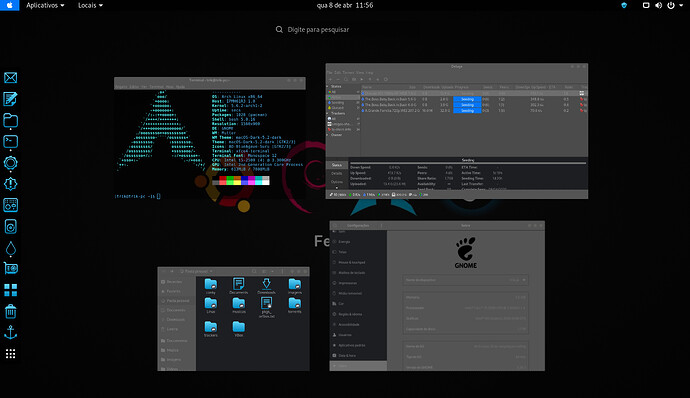This screenshot has height=398, width=690.
Task: Launch the terminal dock icon
Action: click(11, 141)
